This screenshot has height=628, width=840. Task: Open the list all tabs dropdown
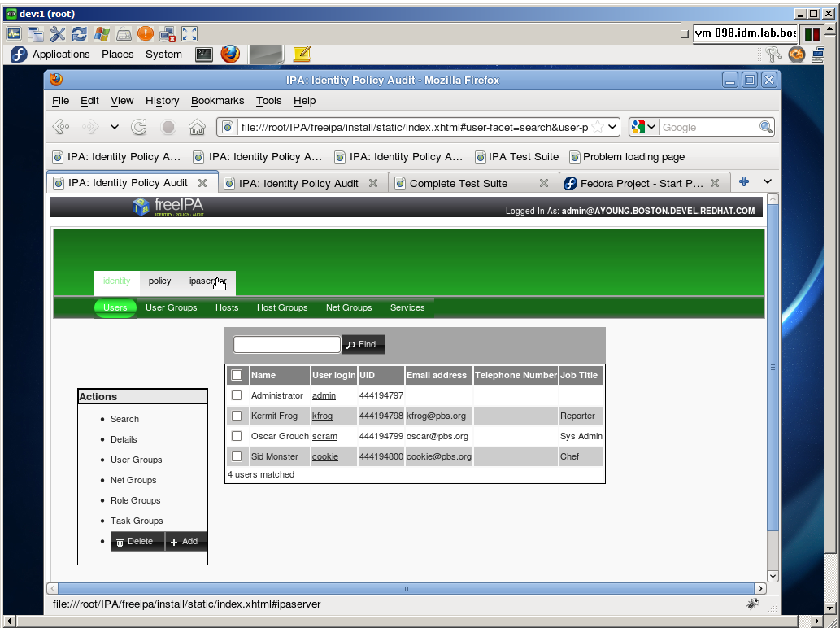pyautogui.click(x=767, y=182)
